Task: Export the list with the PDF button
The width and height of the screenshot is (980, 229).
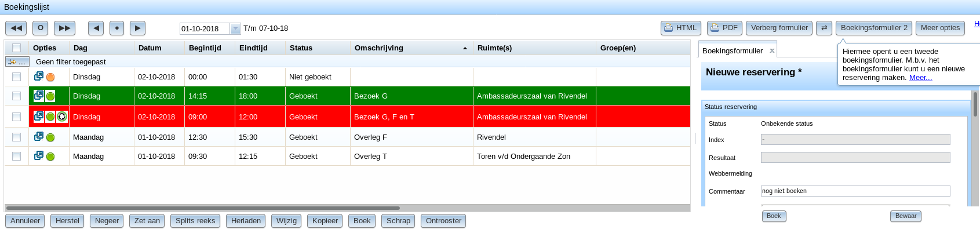Action: [724, 28]
